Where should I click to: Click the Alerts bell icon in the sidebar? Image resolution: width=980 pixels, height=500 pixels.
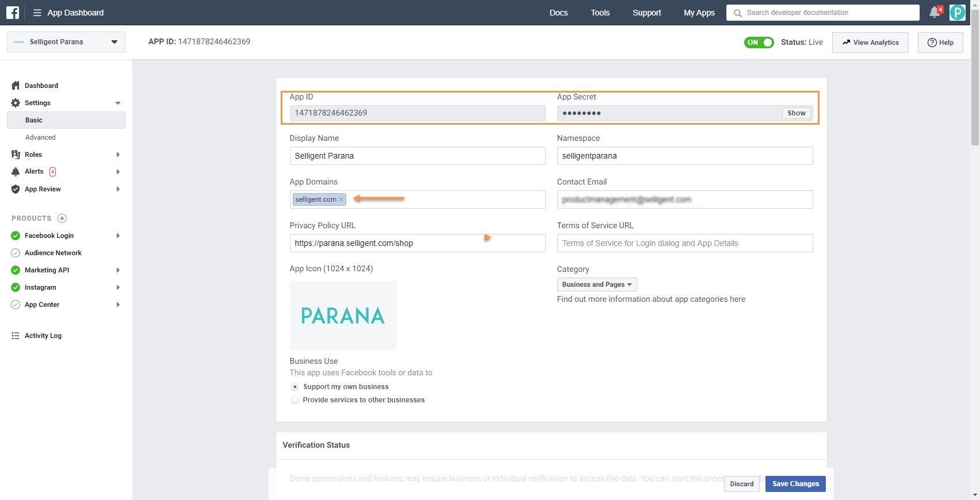[16, 172]
